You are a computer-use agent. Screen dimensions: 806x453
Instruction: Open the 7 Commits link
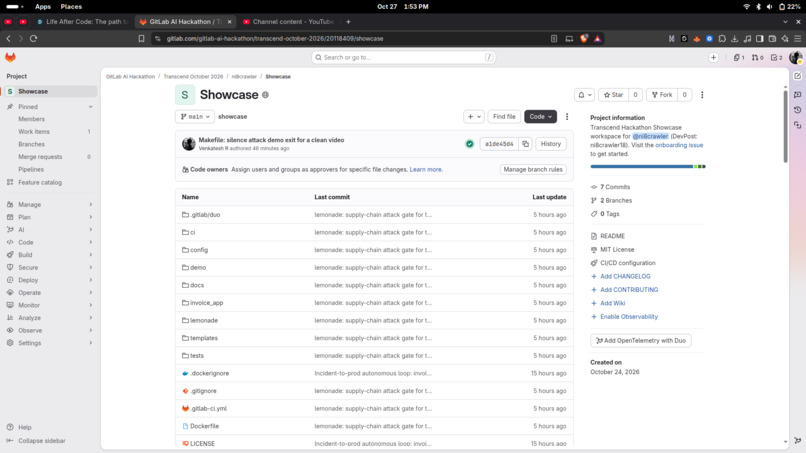point(614,187)
